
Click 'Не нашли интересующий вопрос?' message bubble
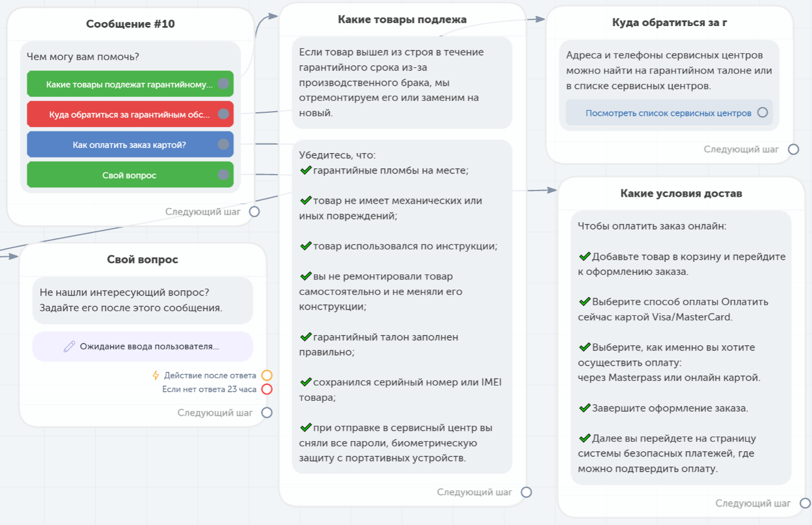(x=142, y=300)
